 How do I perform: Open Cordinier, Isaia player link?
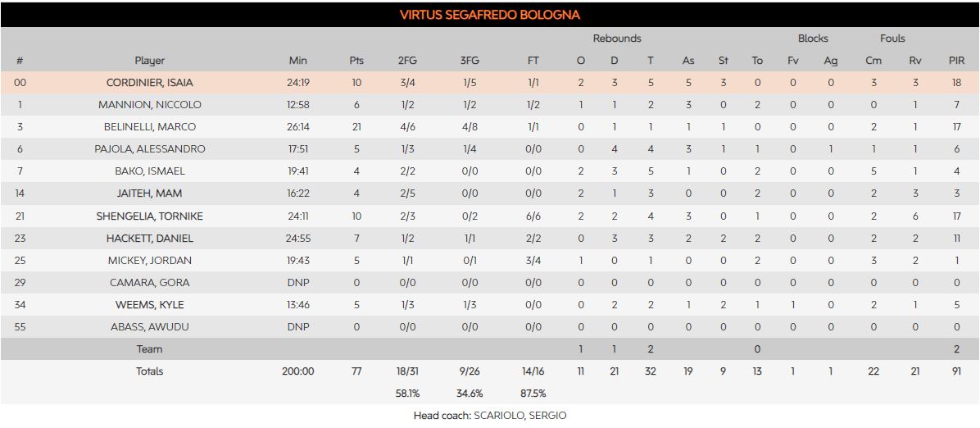tap(150, 83)
